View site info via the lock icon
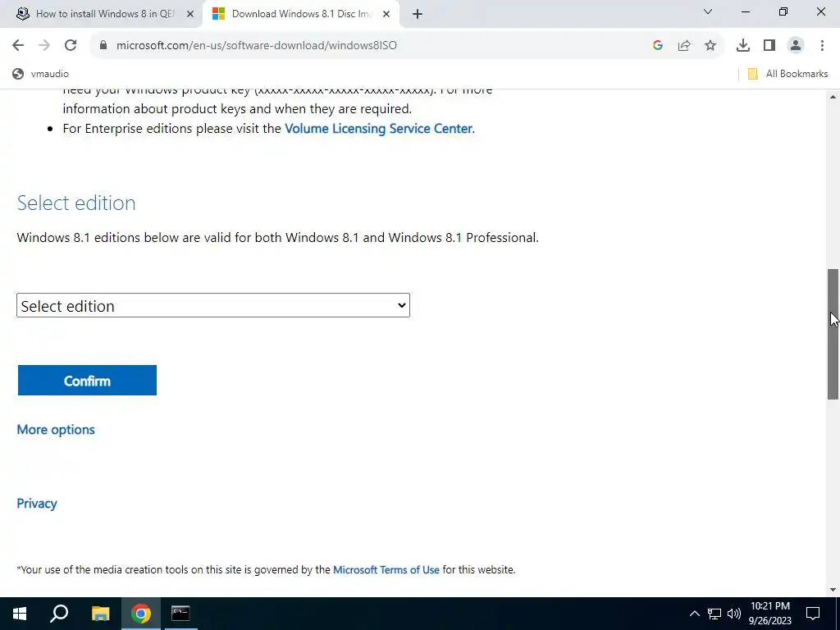The height and width of the screenshot is (630, 840). [x=103, y=46]
